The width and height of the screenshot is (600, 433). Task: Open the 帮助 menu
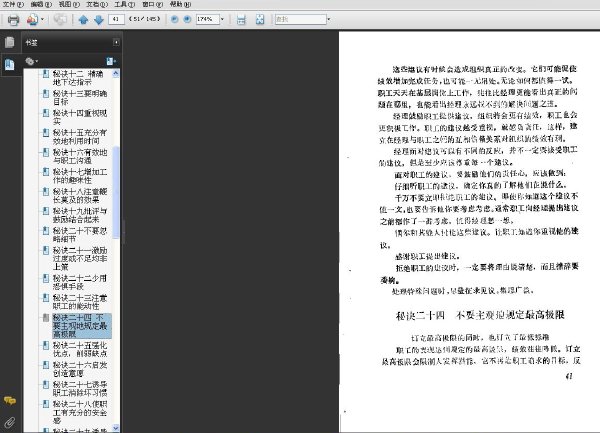click(x=180, y=4)
